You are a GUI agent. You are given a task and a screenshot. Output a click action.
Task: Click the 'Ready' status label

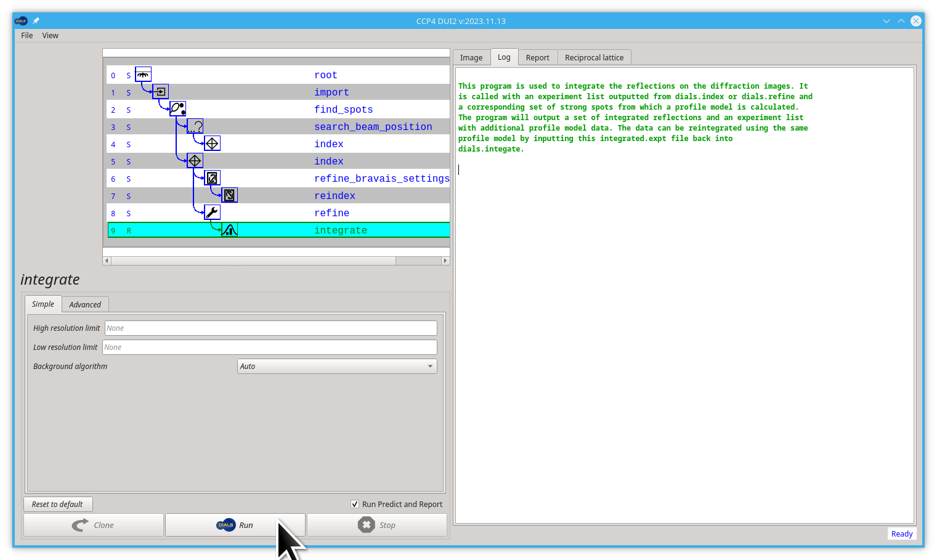pyautogui.click(x=902, y=534)
